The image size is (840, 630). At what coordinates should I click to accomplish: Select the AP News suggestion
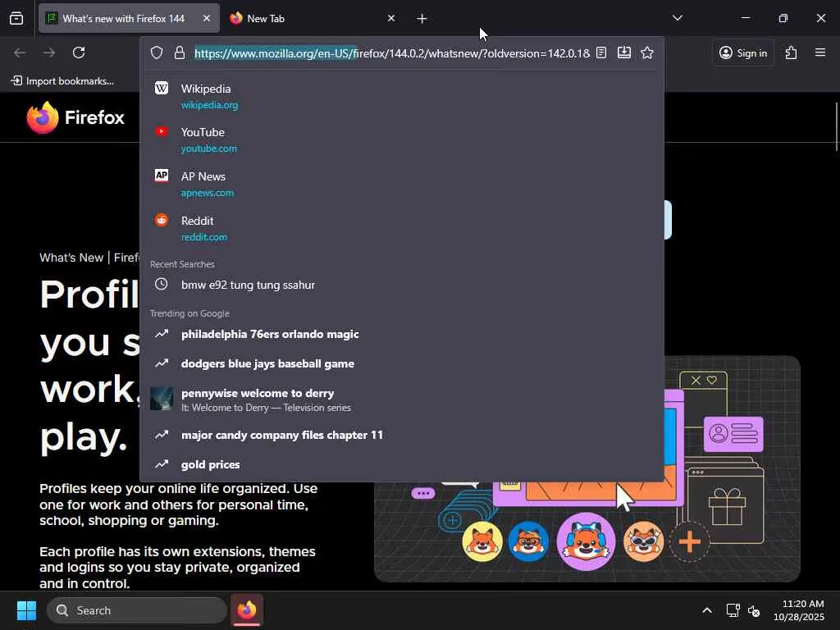(402, 184)
